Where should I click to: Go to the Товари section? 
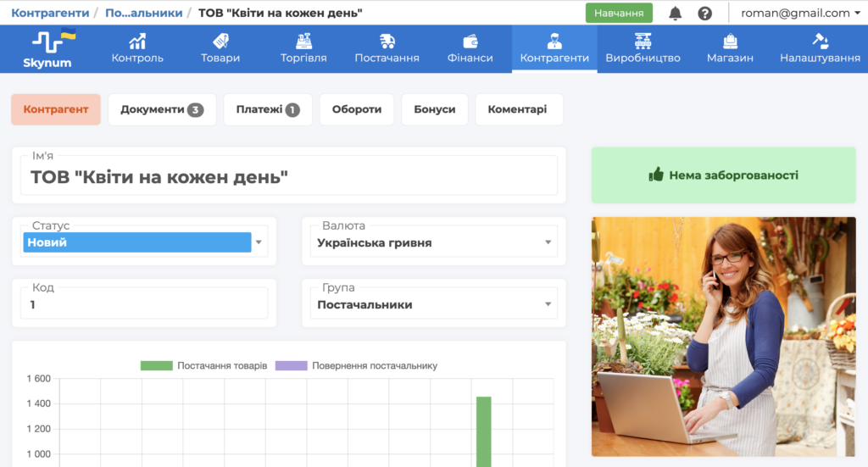pos(220,48)
